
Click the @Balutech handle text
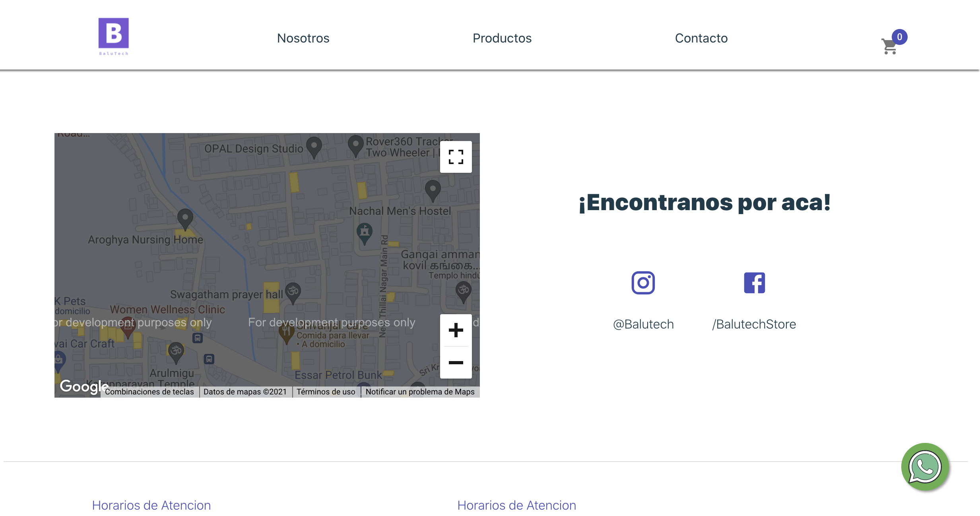pos(643,324)
